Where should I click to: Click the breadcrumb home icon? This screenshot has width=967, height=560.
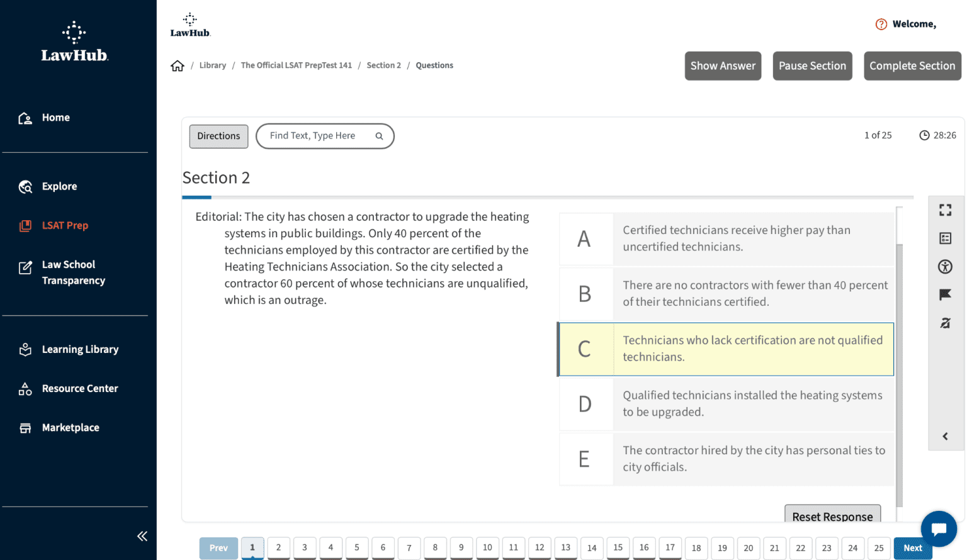click(178, 65)
